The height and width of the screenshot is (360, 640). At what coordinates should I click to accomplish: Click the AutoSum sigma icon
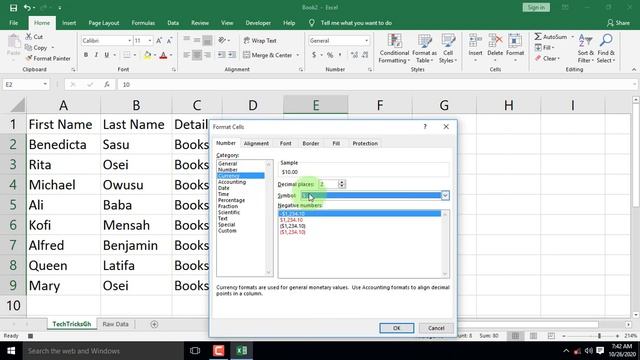click(538, 37)
